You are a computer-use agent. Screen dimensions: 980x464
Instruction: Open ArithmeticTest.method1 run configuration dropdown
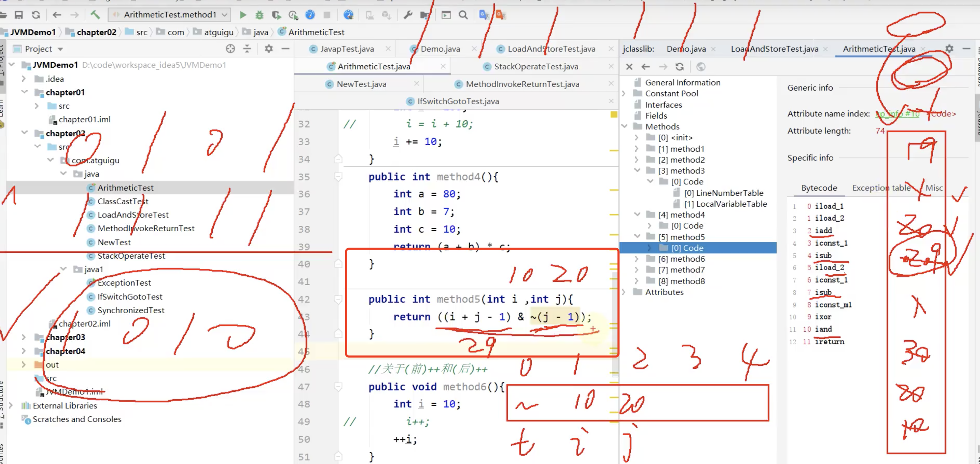point(170,15)
